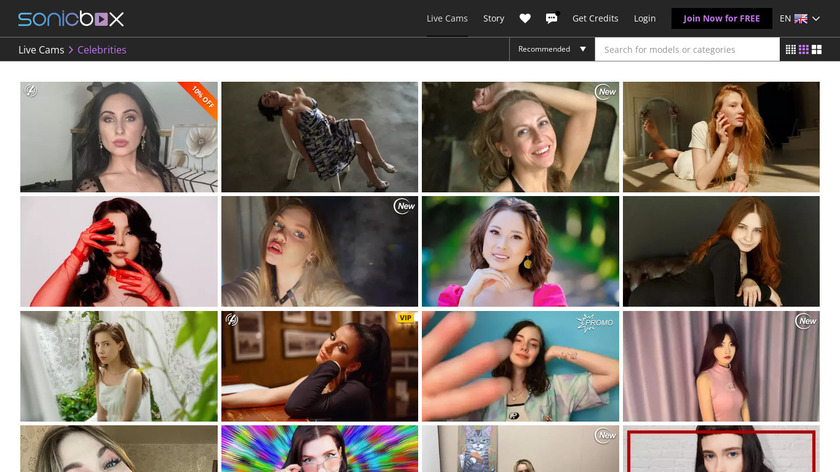The width and height of the screenshot is (840, 472).
Task: Open messages via chat bubble icon
Action: click(x=552, y=18)
